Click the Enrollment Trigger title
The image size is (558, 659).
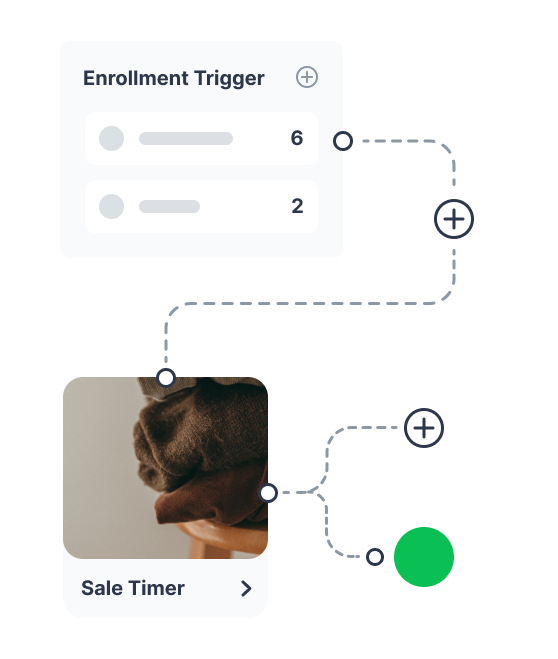click(x=174, y=78)
